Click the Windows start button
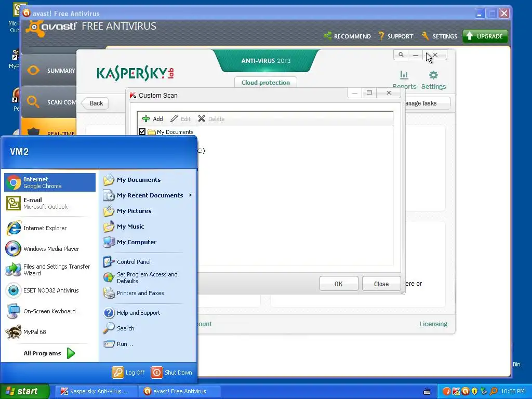This screenshot has width=532, height=399. pyautogui.click(x=25, y=391)
